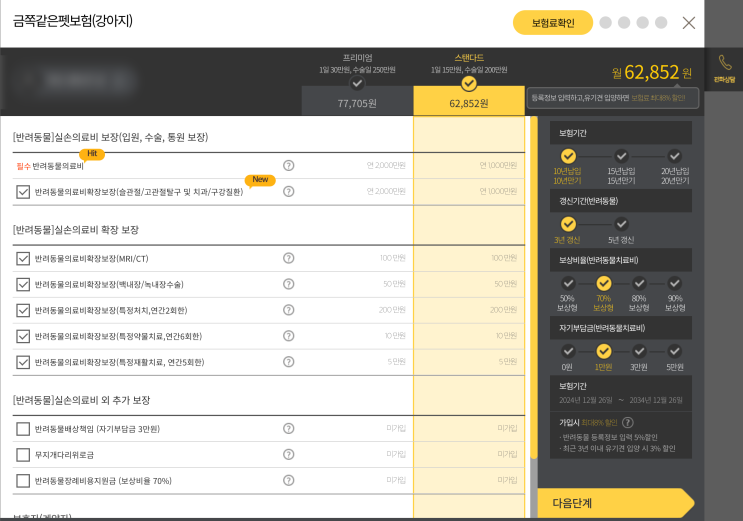The image size is (743, 521).
Task: Uncheck 특정처치 연간2회한 coverage checkbox
Action: 23,311
